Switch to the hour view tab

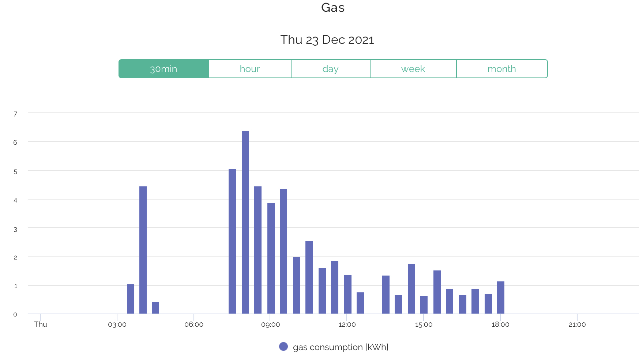click(x=250, y=69)
